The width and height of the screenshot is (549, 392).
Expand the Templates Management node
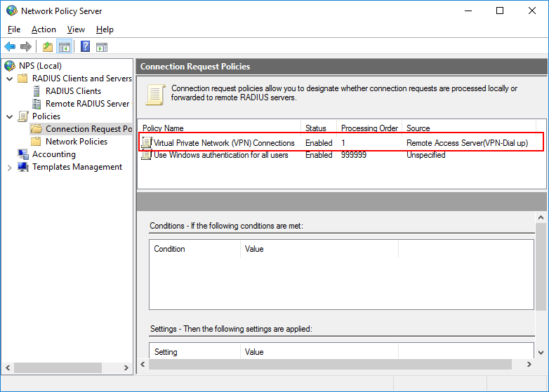(9, 168)
